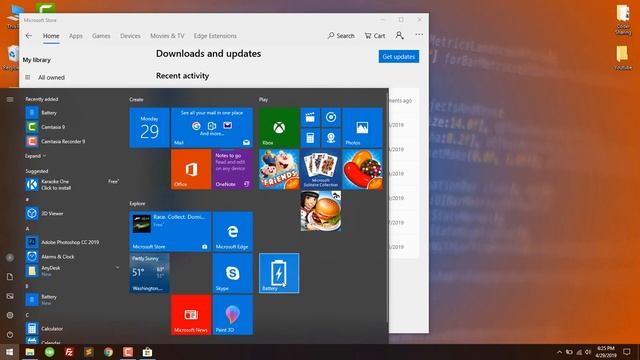Image resolution: width=640 pixels, height=360 pixels.
Task: Open the Office tile
Action: tap(191, 169)
